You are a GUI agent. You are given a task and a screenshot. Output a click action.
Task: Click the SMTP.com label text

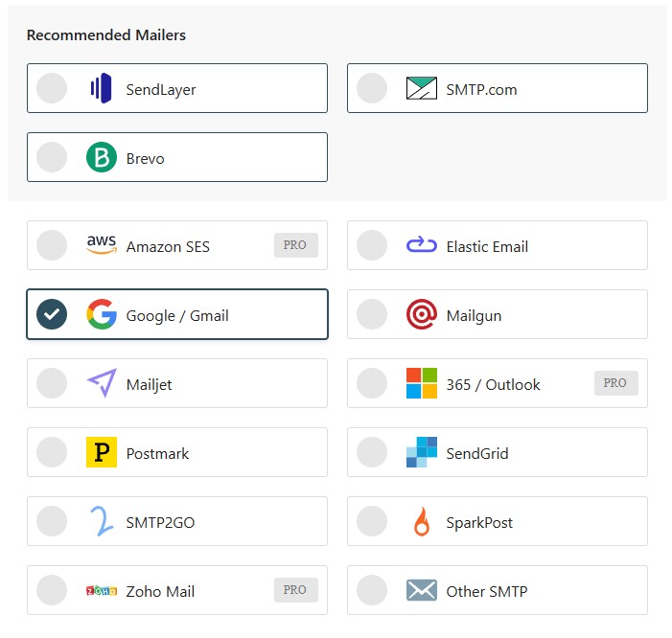[x=482, y=90]
